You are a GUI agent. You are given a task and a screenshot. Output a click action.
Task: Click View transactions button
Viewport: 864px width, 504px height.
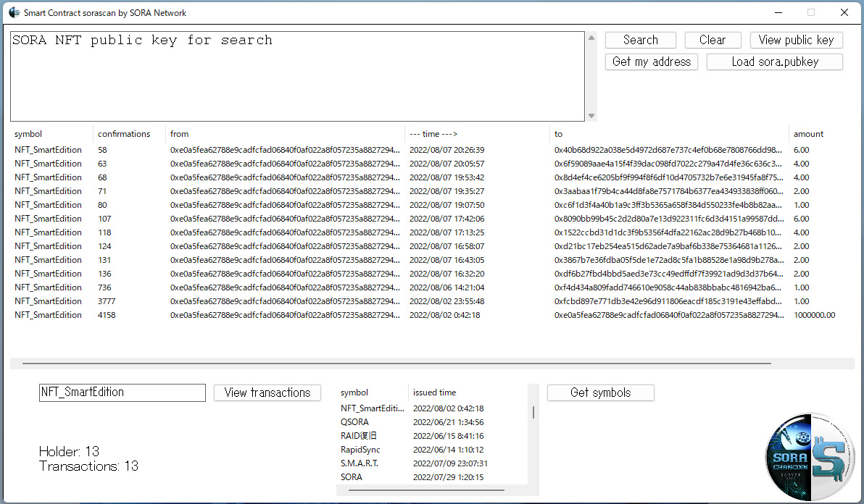[267, 392]
